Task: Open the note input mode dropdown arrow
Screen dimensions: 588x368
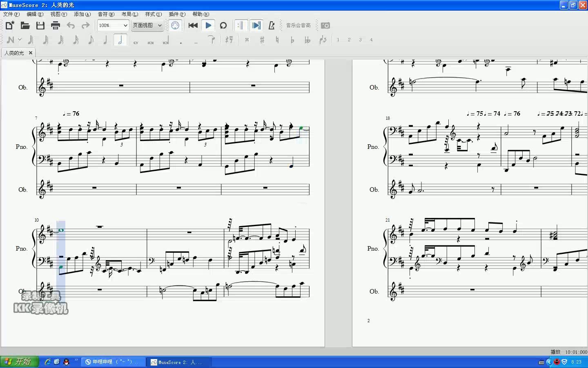Action: click(20, 40)
